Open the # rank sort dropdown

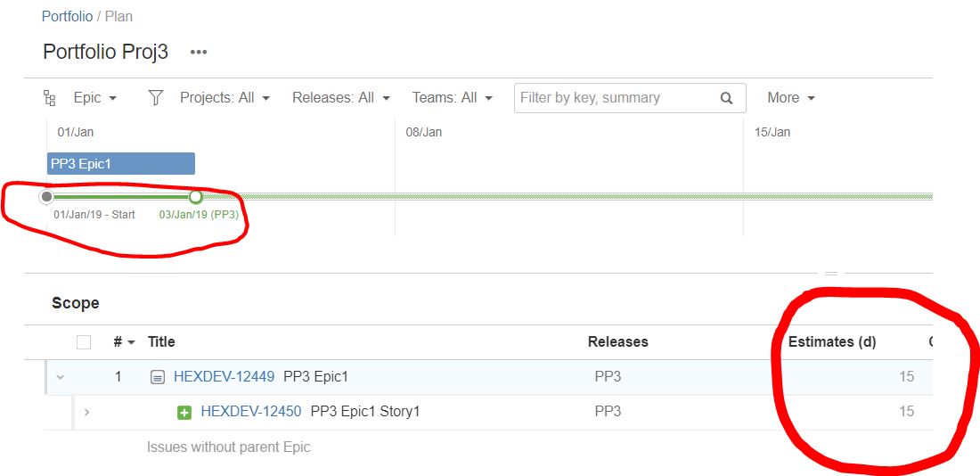pyautogui.click(x=125, y=342)
